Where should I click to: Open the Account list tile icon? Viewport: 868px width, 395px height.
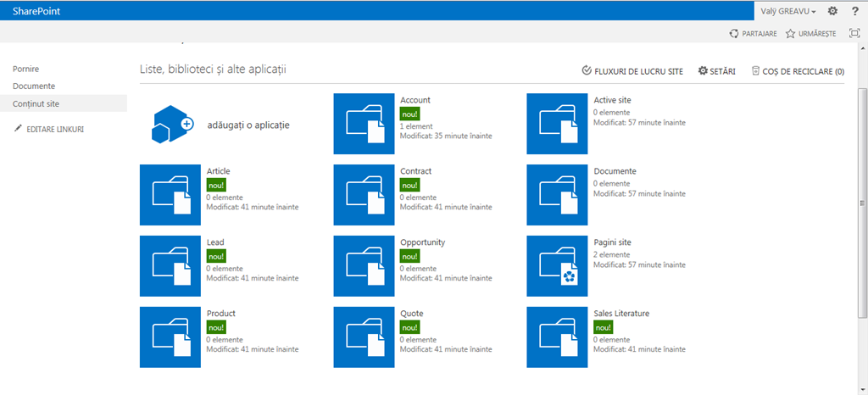364,124
